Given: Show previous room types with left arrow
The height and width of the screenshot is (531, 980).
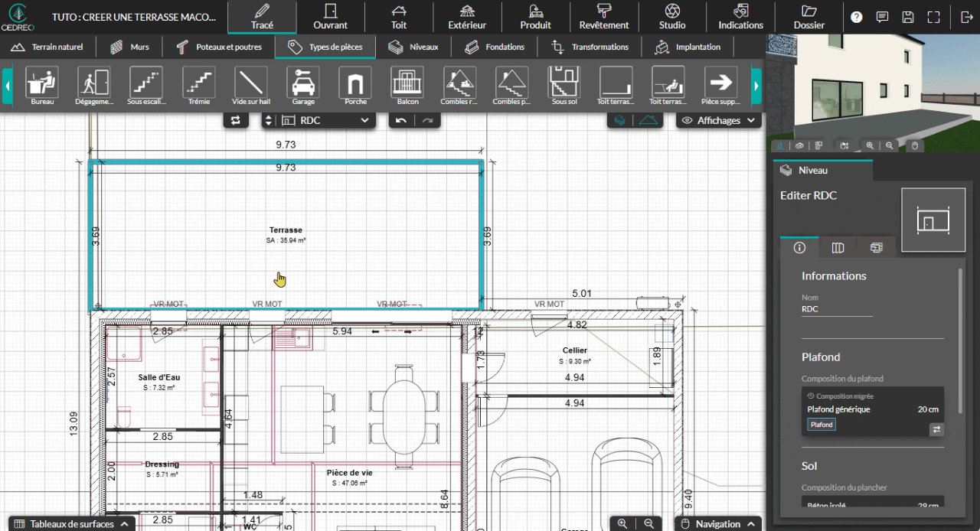Looking at the screenshot, I should pos(8,86).
